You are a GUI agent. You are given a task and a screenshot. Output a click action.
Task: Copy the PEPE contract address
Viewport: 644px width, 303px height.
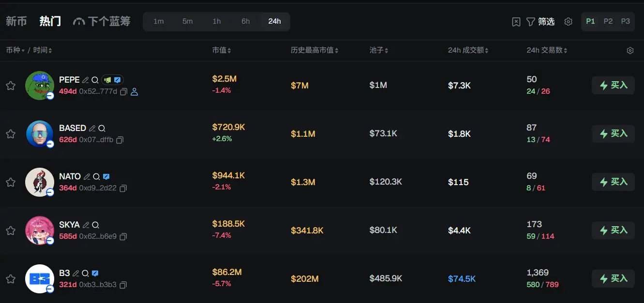pyautogui.click(x=123, y=92)
